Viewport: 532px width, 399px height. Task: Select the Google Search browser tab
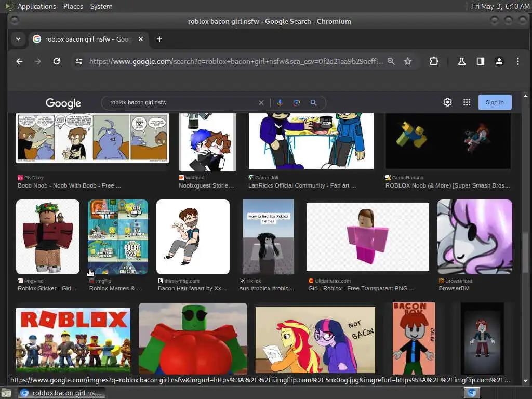tap(87, 39)
